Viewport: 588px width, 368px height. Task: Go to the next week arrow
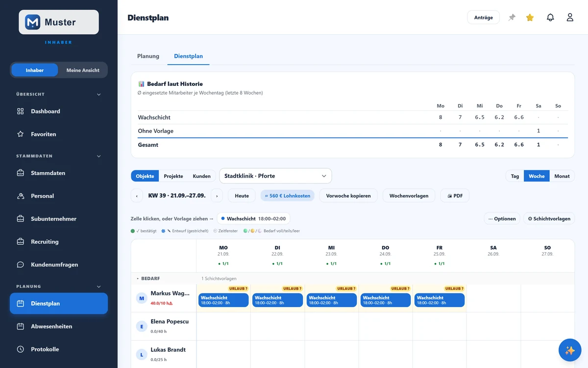[x=217, y=196]
